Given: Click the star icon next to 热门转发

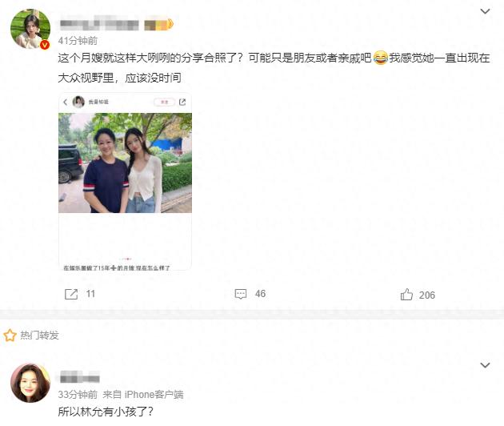Looking at the screenshot, I should pos(10,336).
